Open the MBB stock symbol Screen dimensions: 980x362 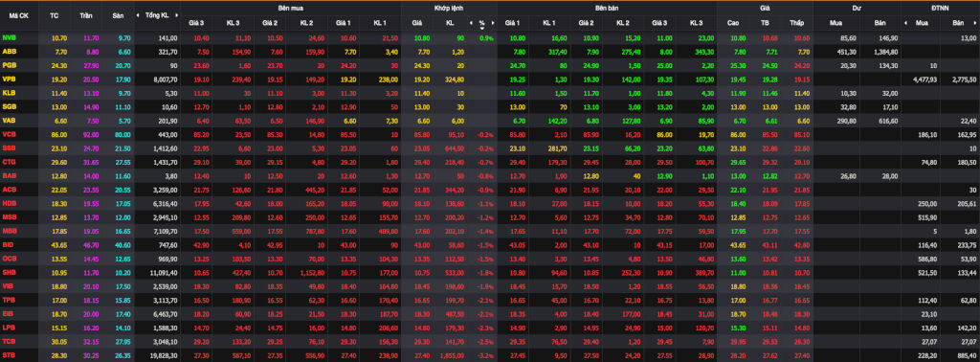10,231
